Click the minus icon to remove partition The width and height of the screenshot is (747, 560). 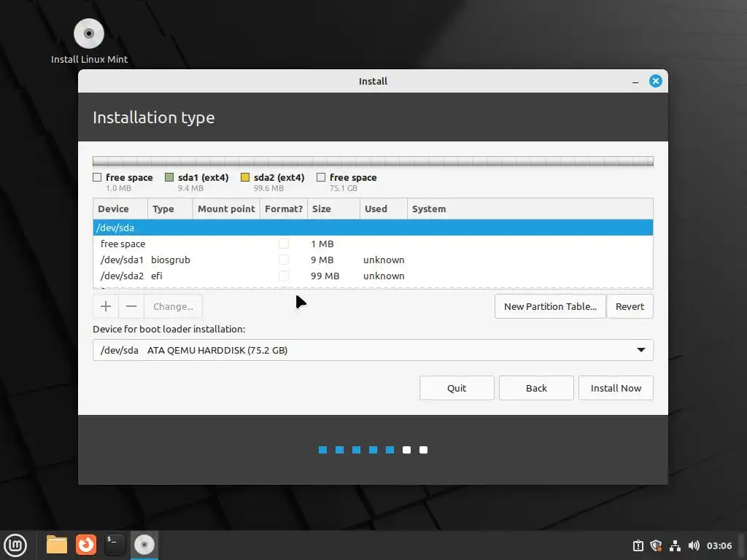tap(131, 306)
